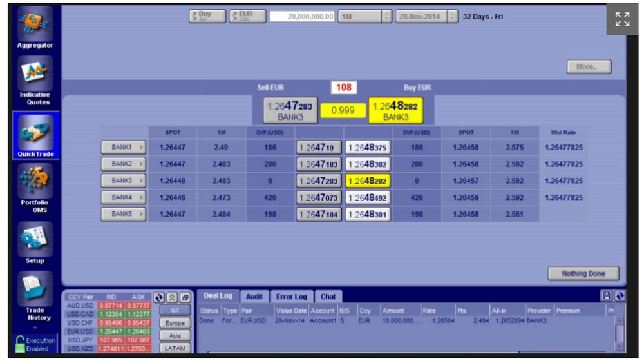
Task: Refresh the currency pair rates list
Action: (x=158, y=297)
